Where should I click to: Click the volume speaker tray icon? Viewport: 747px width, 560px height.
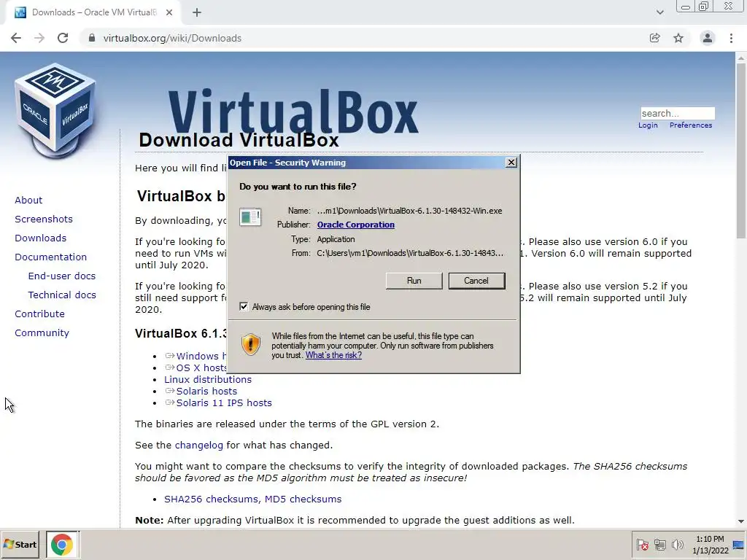coord(677,544)
